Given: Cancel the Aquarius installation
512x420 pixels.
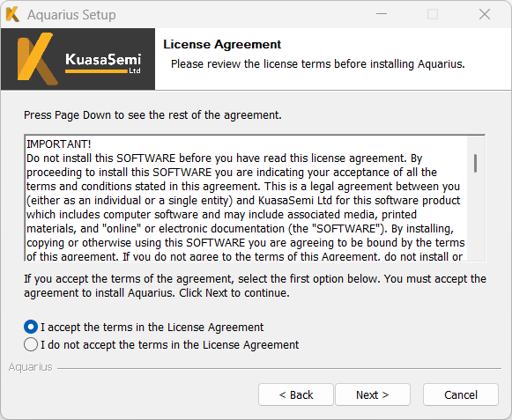Looking at the screenshot, I should [x=461, y=394].
